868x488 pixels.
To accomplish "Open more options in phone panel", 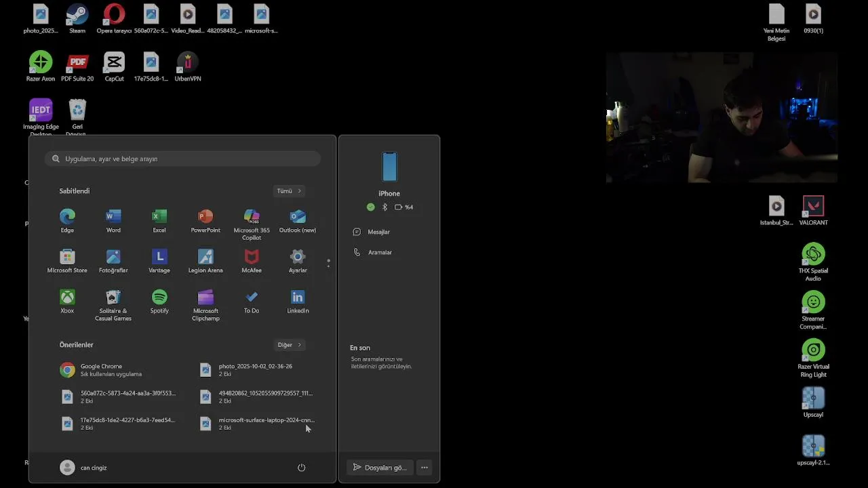I will 424,468.
